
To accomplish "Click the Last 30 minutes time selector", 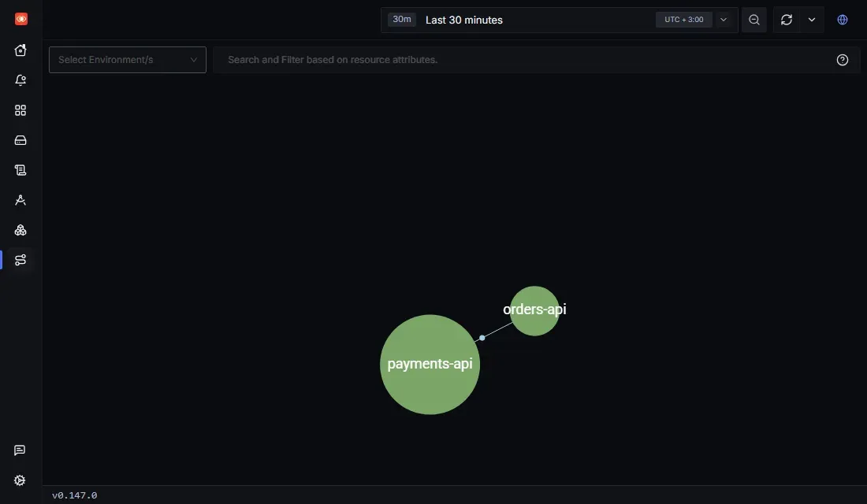I will click(x=560, y=20).
